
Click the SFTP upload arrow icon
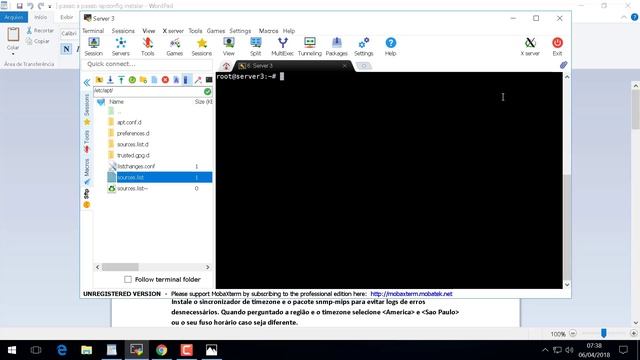(121, 80)
